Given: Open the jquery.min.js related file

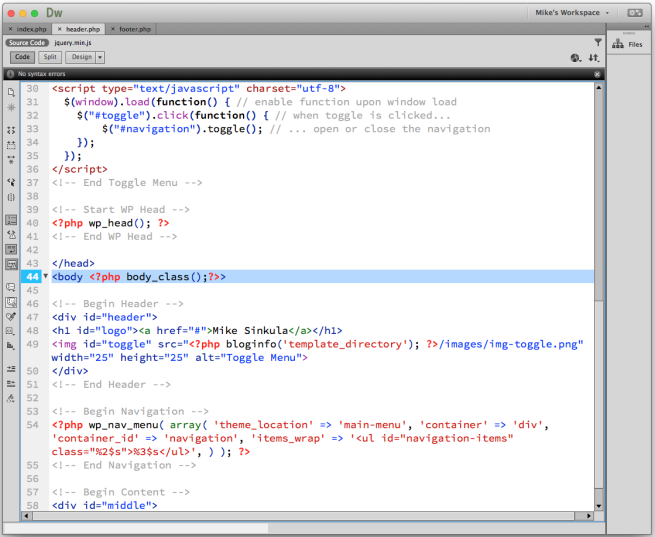Looking at the screenshot, I should (73, 43).
